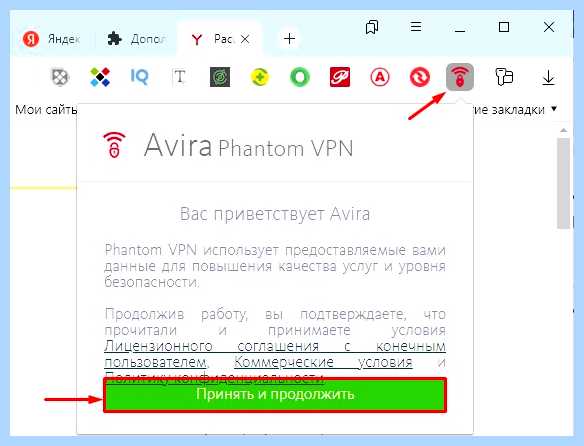Click the grey shield protect extension icon

(x=60, y=77)
